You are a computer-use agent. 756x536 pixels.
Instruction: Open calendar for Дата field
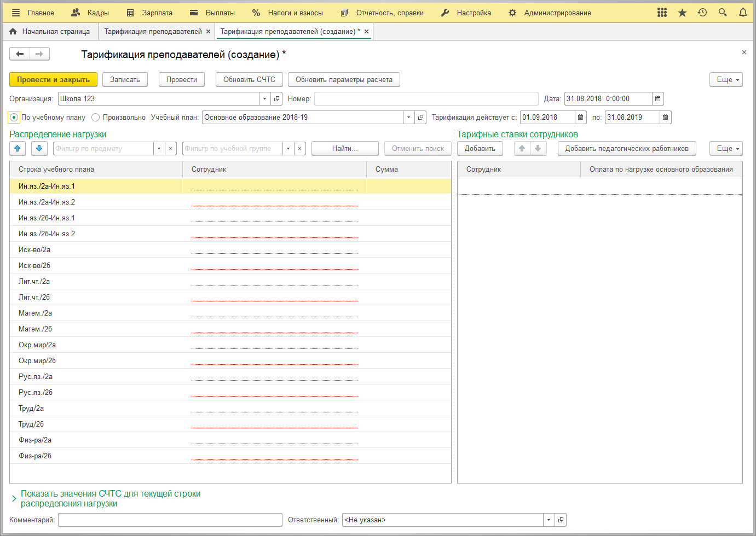click(x=658, y=98)
